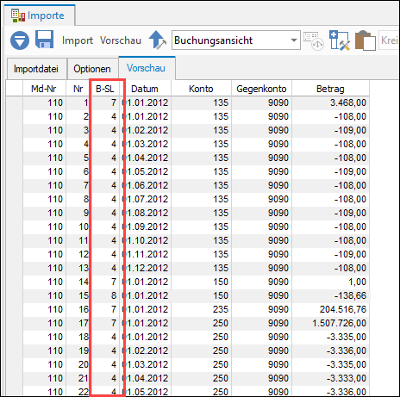Click the Datum cell 1.09.2012
The height and width of the screenshot is (397, 400).
tap(146, 227)
